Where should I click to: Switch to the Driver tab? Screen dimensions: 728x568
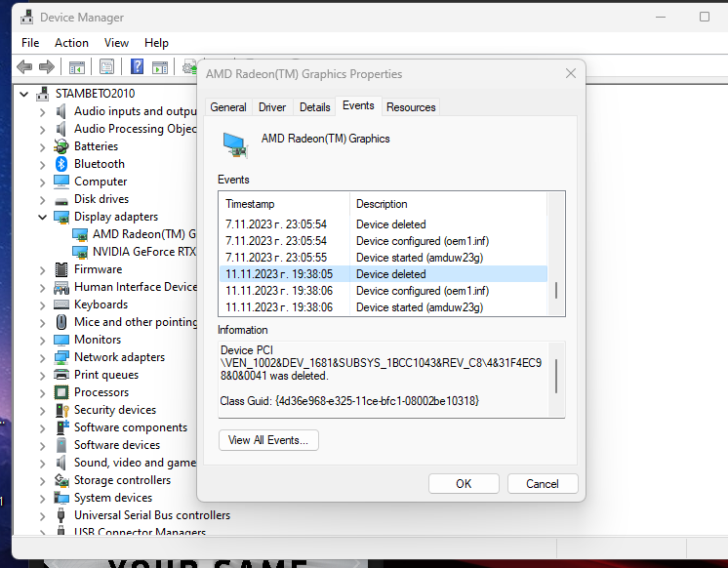[x=272, y=107]
